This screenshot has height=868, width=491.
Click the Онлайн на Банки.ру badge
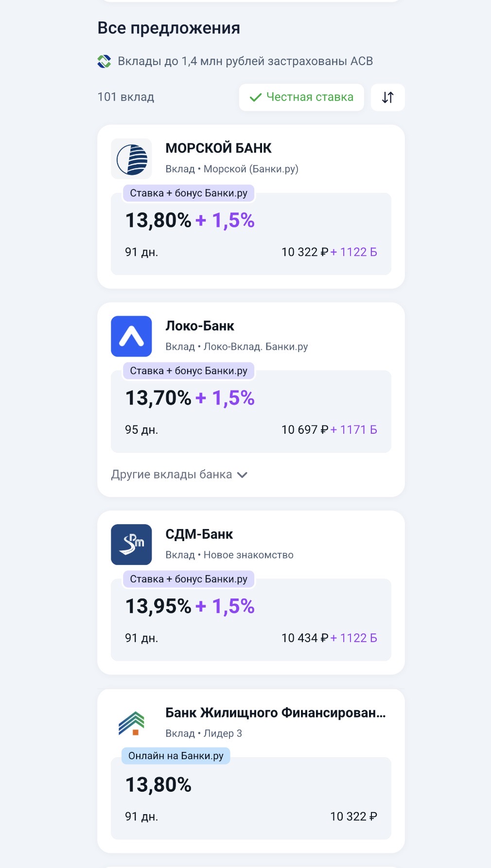175,756
